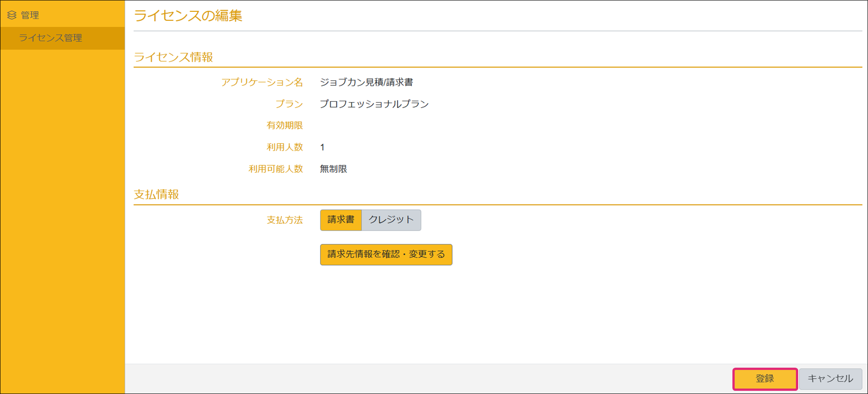Image resolution: width=868 pixels, height=394 pixels.
Task: Click the プラン field label
Action: (x=289, y=104)
